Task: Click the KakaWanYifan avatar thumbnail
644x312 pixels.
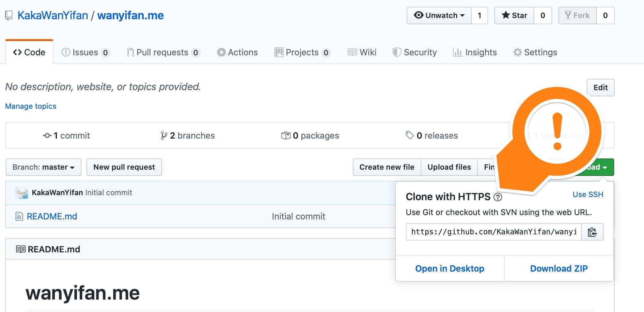Action: pyautogui.click(x=22, y=193)
